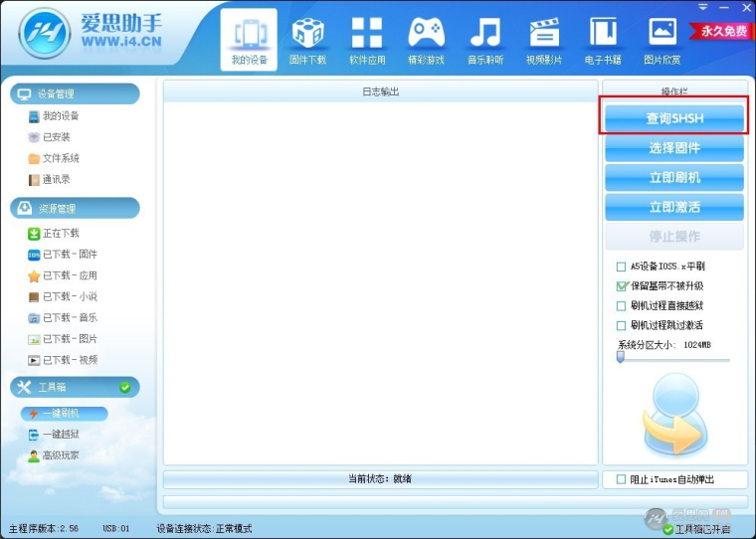
Task: Enable 刷机过程直接越狱 checkbox
Action: point(621,306)
